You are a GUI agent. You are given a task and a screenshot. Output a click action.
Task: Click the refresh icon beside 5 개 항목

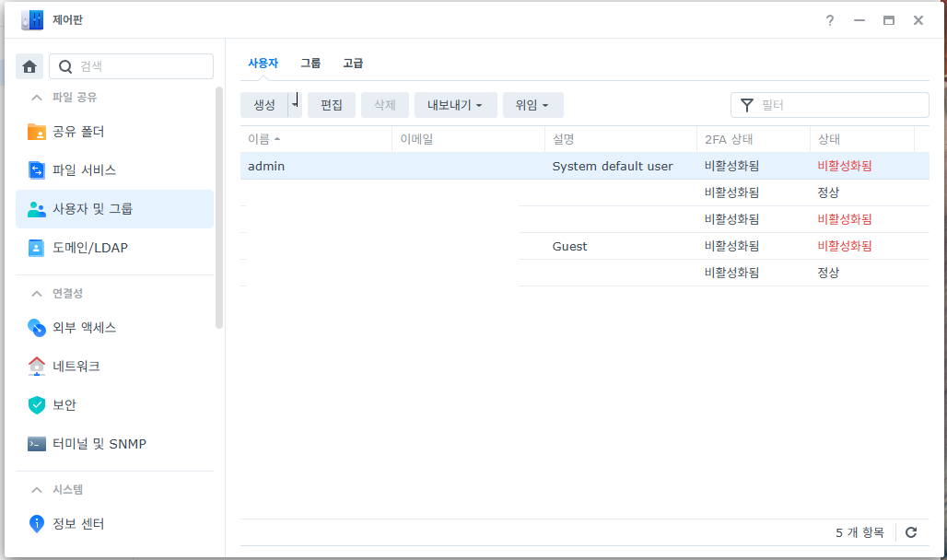pyautogui.click(x=911, y=532)
